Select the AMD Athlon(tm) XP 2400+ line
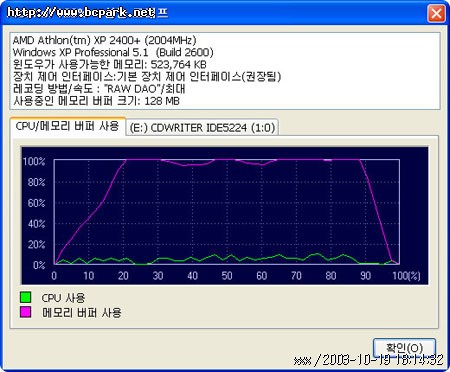Image resolution: width=450 pixels, height=372 pixels. 104,40
